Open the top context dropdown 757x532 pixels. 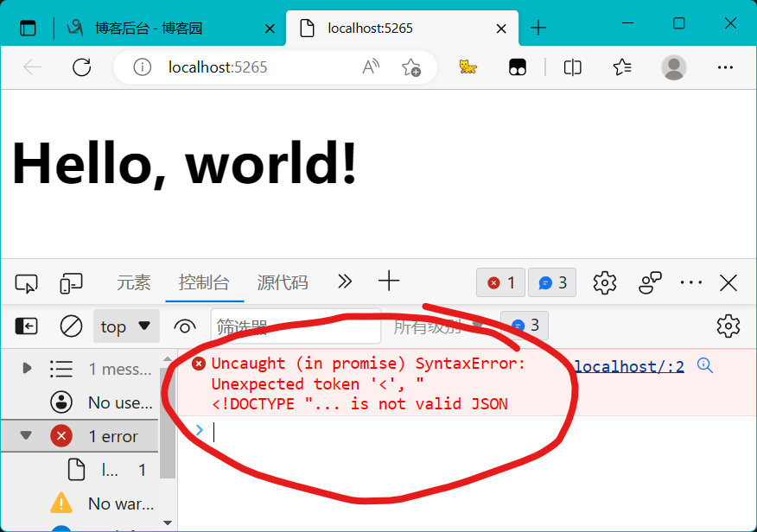(x=126, y=326)
